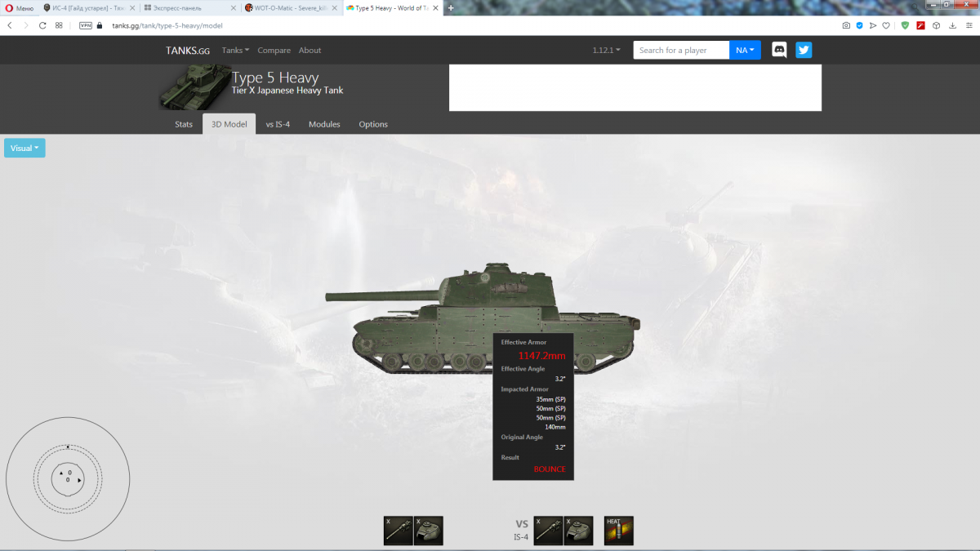Viewport: 980px width, 551px height.
Task: Open the About page link
Action: [310, 50]
